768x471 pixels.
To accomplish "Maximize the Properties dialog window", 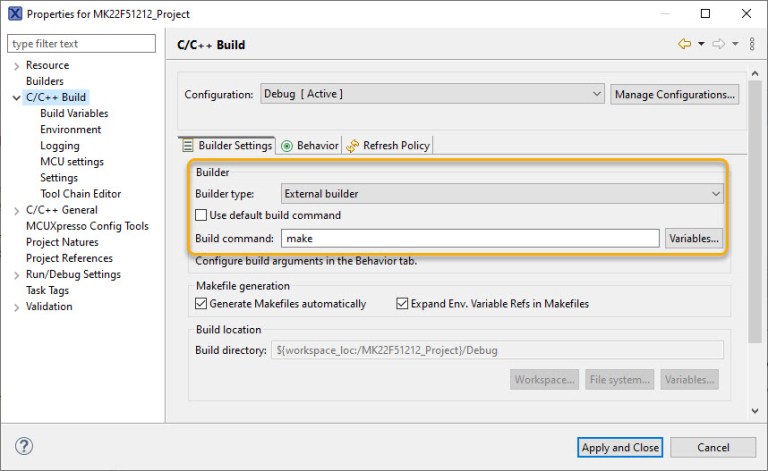I will tap(705, 14).
